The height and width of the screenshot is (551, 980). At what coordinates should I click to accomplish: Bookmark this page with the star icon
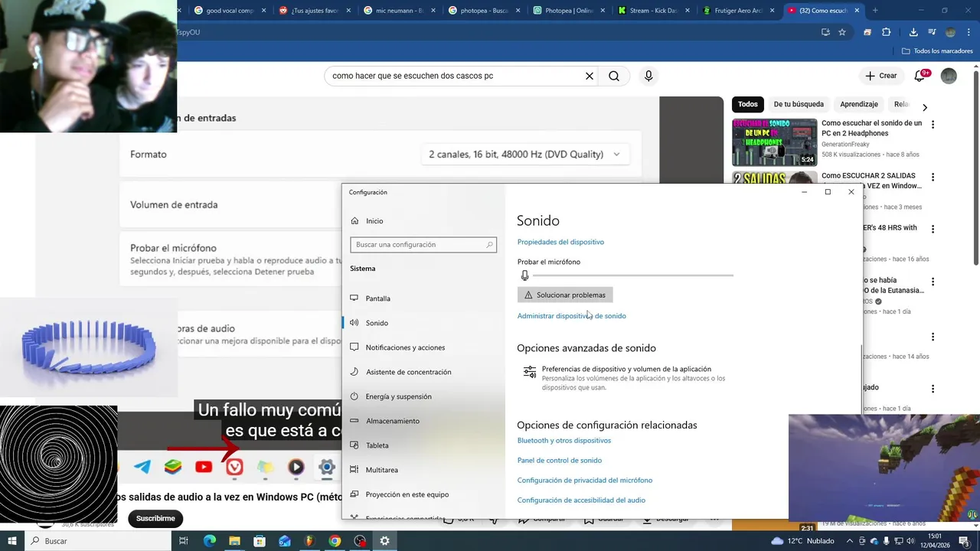click(x=842, y=32)
